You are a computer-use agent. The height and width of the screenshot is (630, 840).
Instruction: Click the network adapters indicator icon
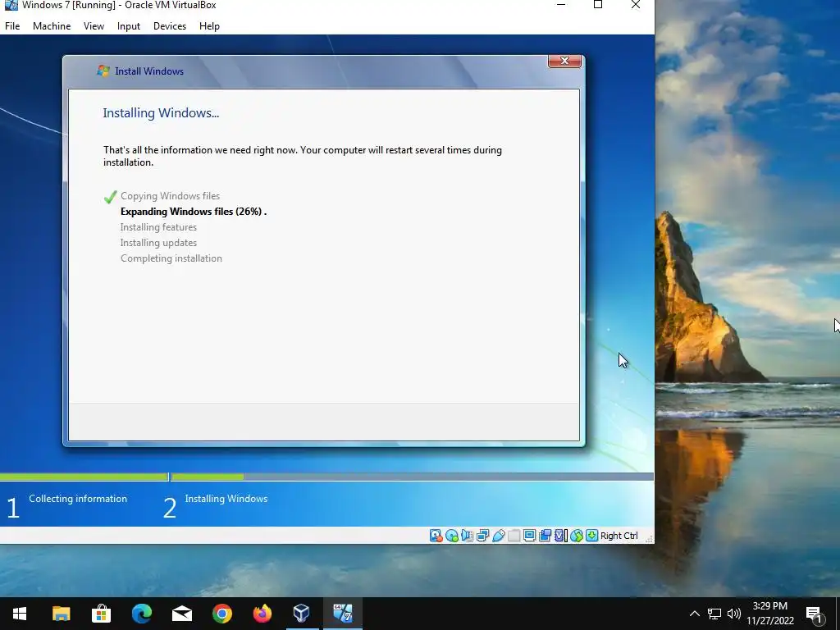tap(482, 536)
